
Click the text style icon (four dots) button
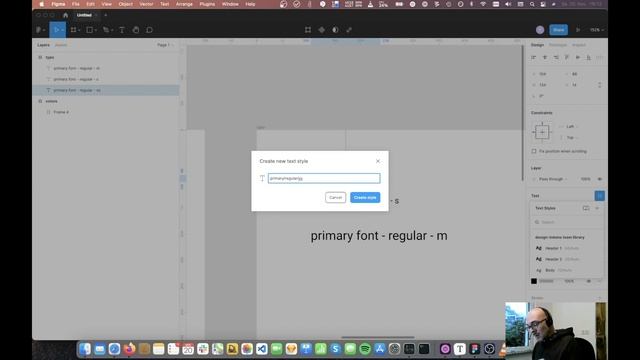pos(600,196)
